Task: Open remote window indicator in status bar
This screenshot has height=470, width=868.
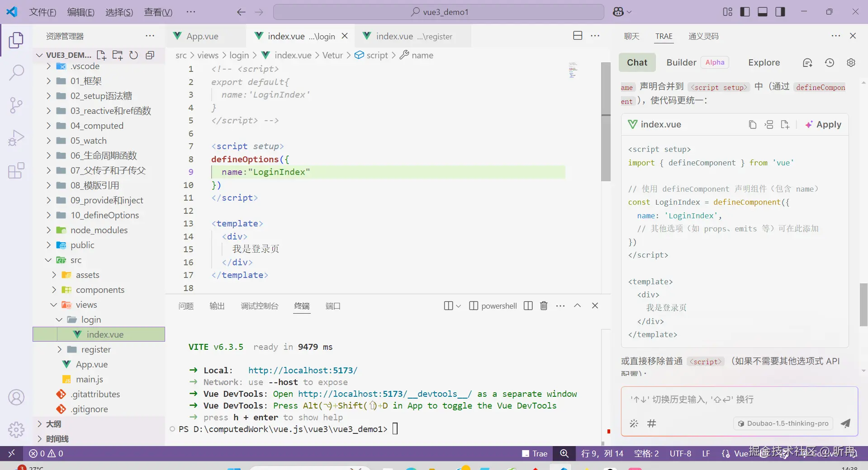Action: (12, 453)
